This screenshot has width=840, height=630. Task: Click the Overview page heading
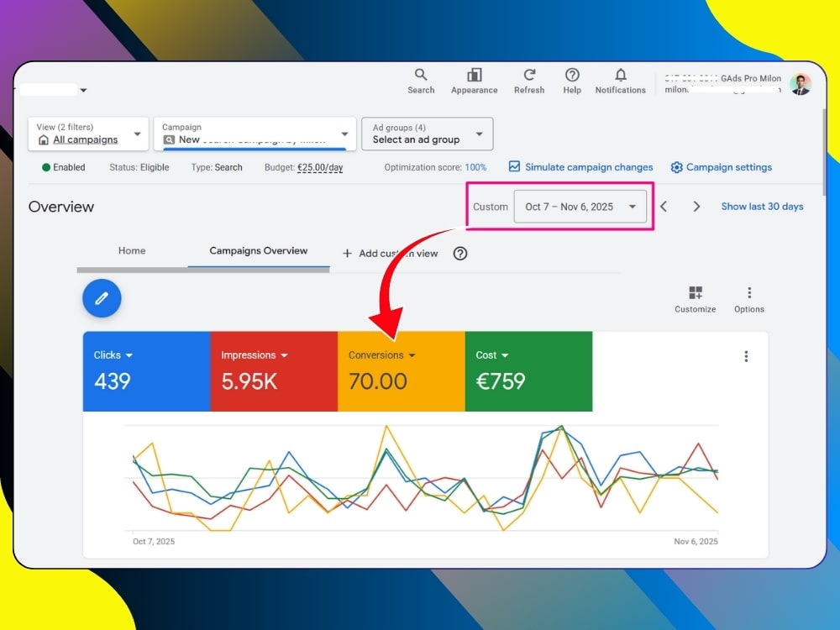[61, 207]
